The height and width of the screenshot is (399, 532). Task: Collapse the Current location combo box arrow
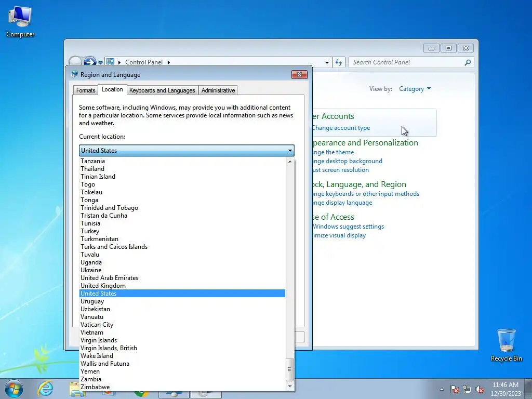click(290, 151)
